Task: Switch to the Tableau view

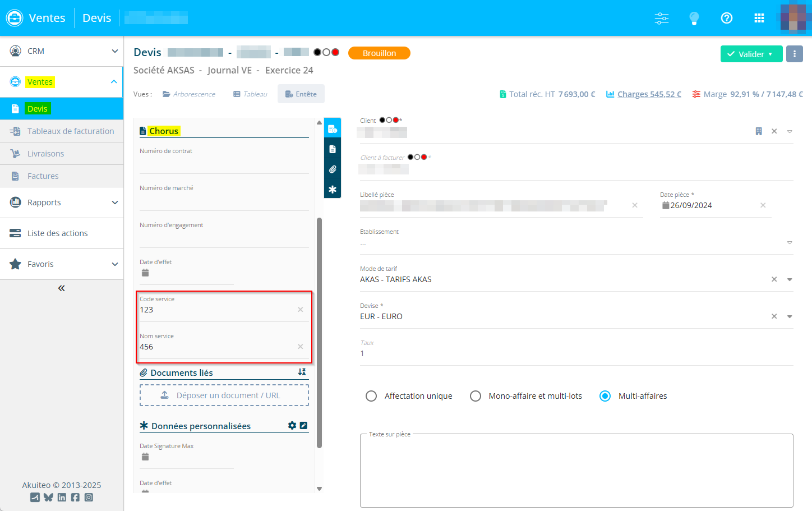Action: (250, 94)
